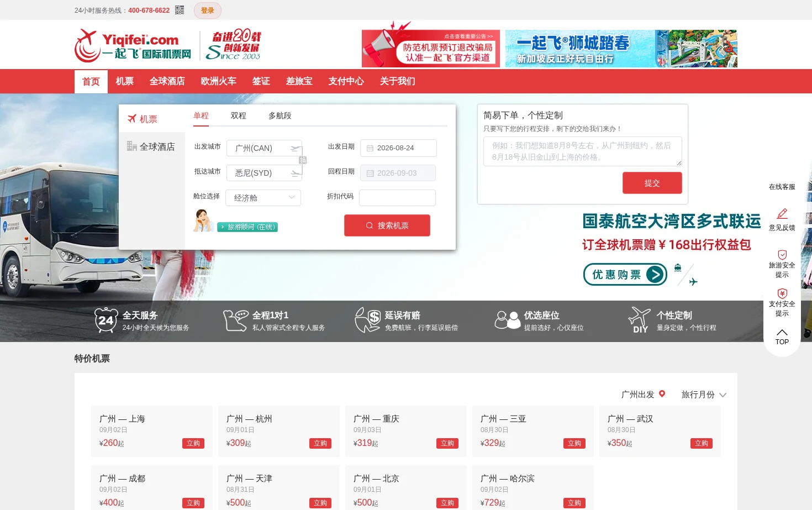Open departure date field 2026-08-24
Image resolution: width=812 pixels, height=510 pixels.
coord(398,148)
